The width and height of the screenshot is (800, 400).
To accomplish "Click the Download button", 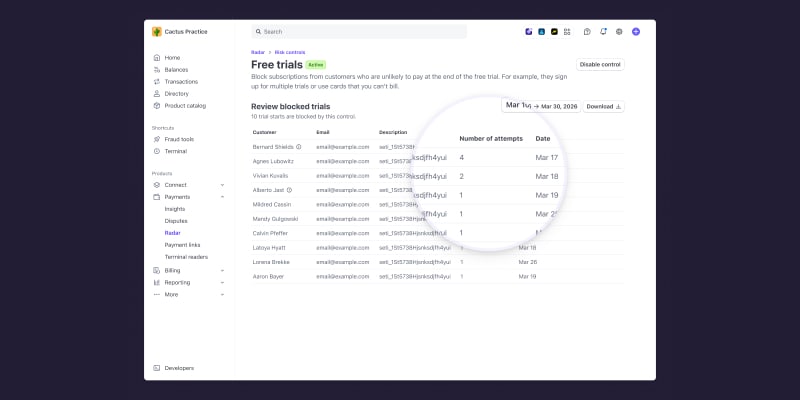I will coord(603,106).
